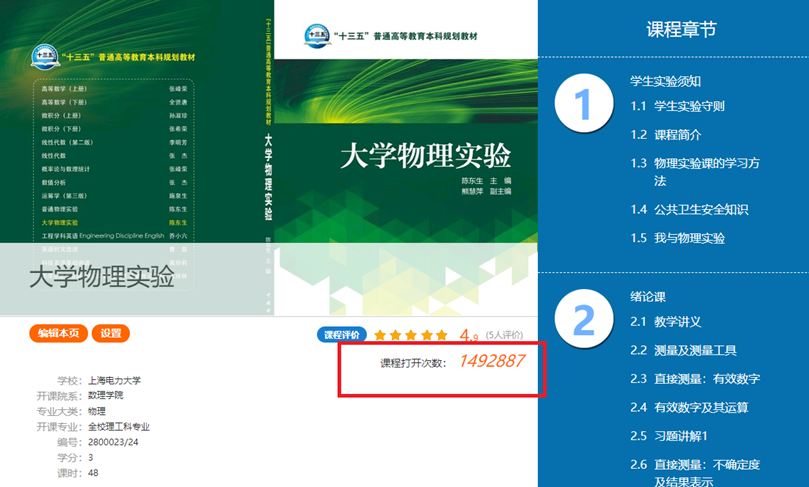The height and width of the screenshot is (487, 809).
Task: Open section 2.6 直接测量：不确定度及结果表示
Action: pos(695,473)
